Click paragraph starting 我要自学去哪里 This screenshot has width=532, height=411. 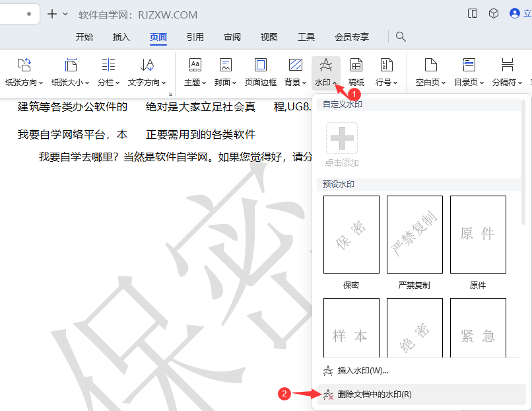[176, 157]
